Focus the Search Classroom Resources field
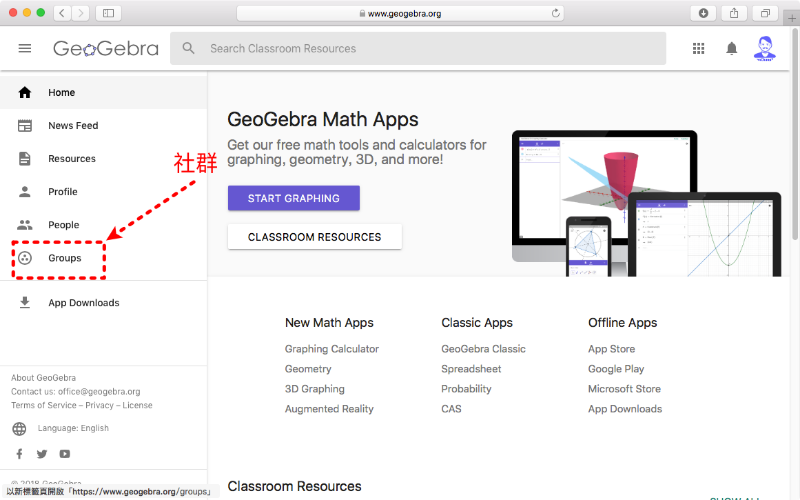This screenshot has height=500, width=800. tap(418, 48)
